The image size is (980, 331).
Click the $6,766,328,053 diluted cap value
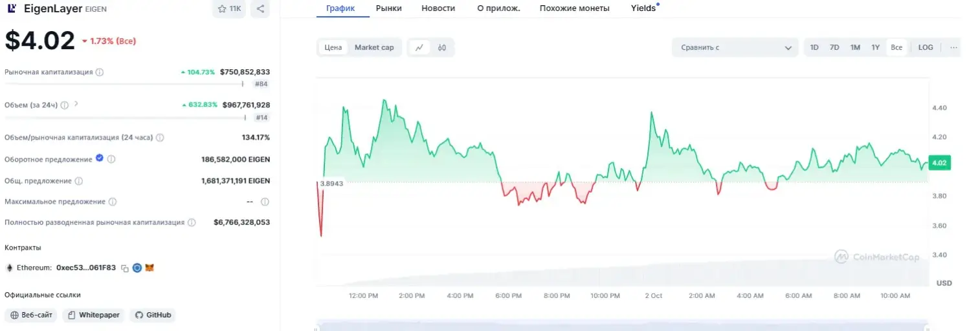(x=241, y=222)
